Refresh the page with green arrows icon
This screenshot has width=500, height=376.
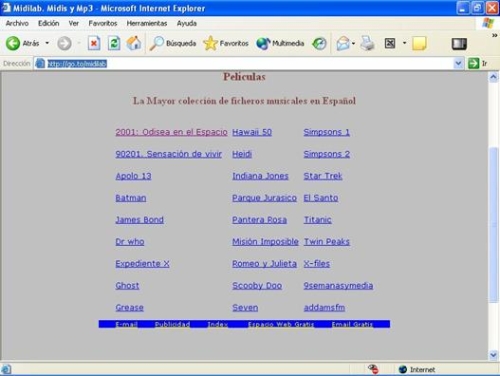[114, 43]
